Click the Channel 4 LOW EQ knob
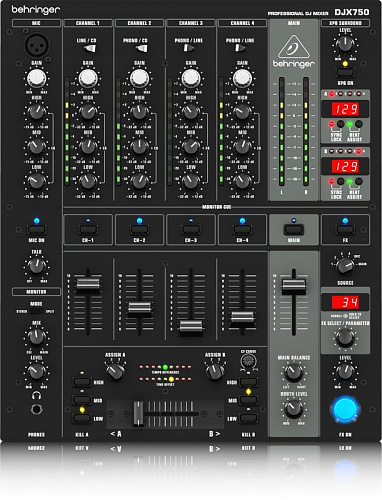 click(242, 182)
